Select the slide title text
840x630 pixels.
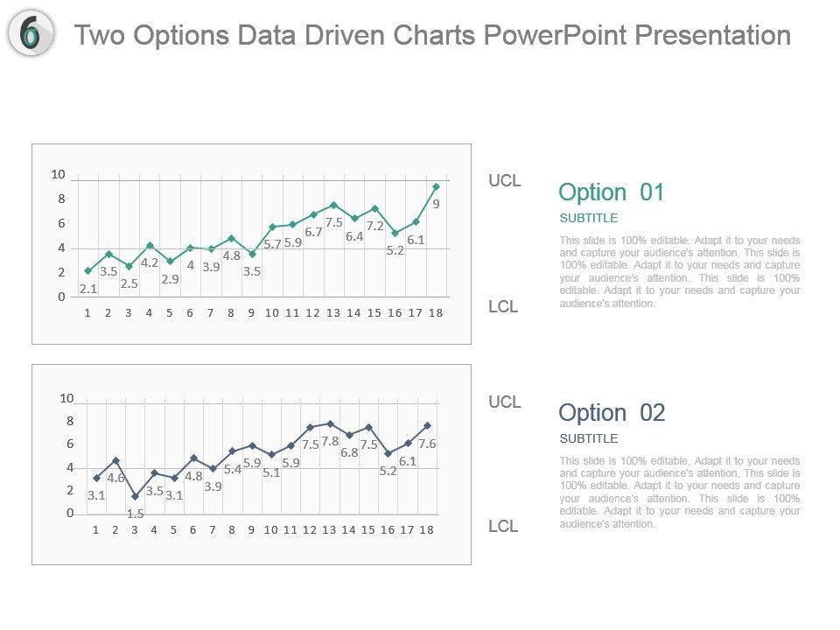432,35
